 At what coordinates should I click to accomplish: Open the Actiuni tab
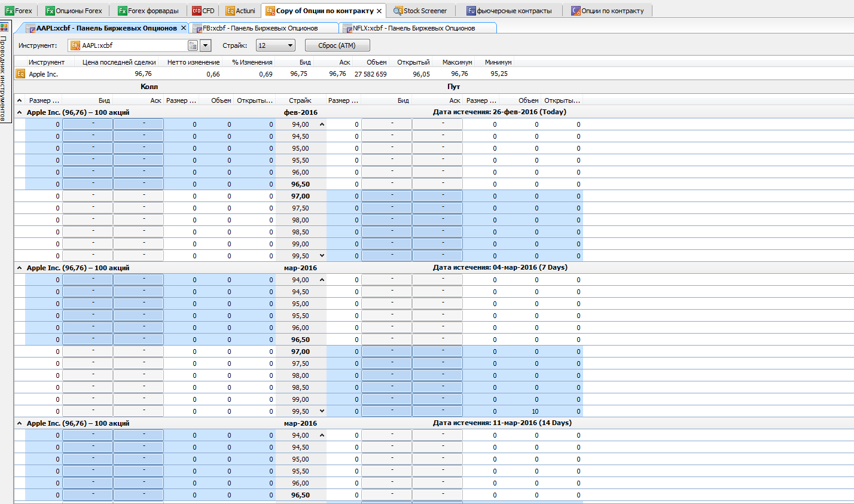241,11
